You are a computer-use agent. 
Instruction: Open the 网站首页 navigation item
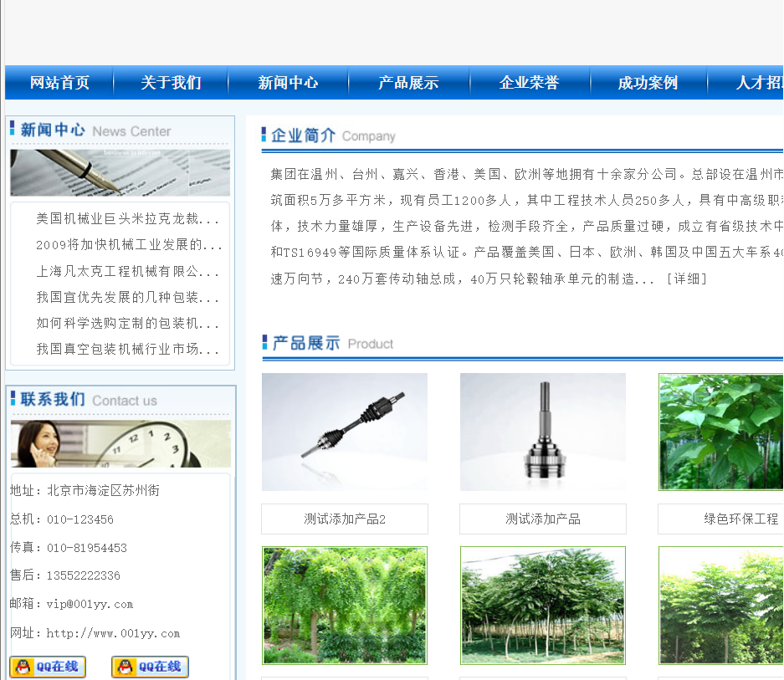click(59, 83)
